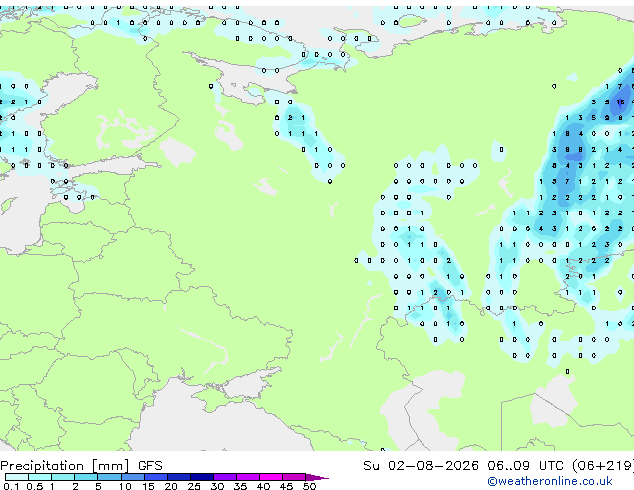Select the '06..09 UTC' time range text
The width and height of the screenshot is (634, 490).
526,466
